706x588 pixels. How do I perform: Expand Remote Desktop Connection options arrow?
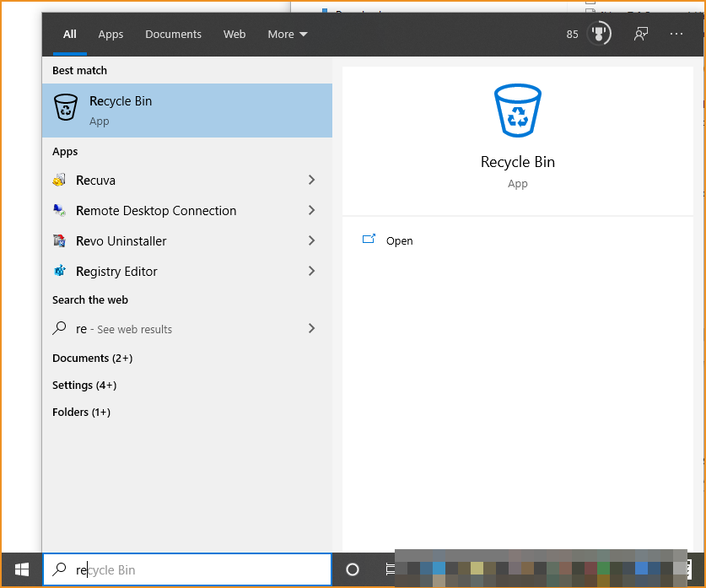click(x=311, y=210)
